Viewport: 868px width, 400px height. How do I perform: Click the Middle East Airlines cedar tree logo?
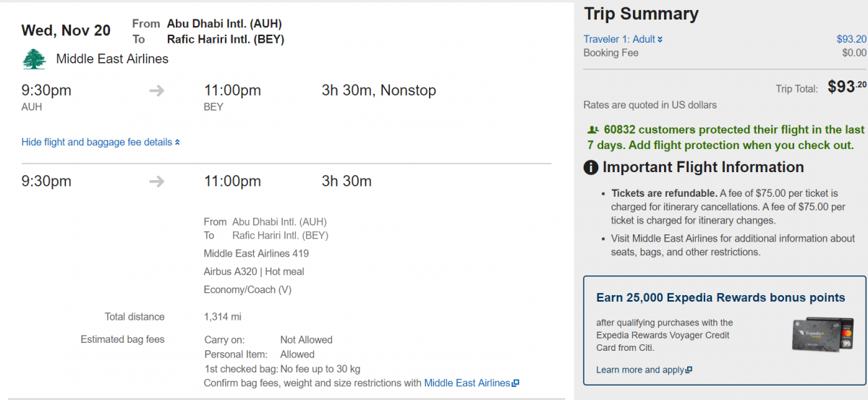(34, 59)
